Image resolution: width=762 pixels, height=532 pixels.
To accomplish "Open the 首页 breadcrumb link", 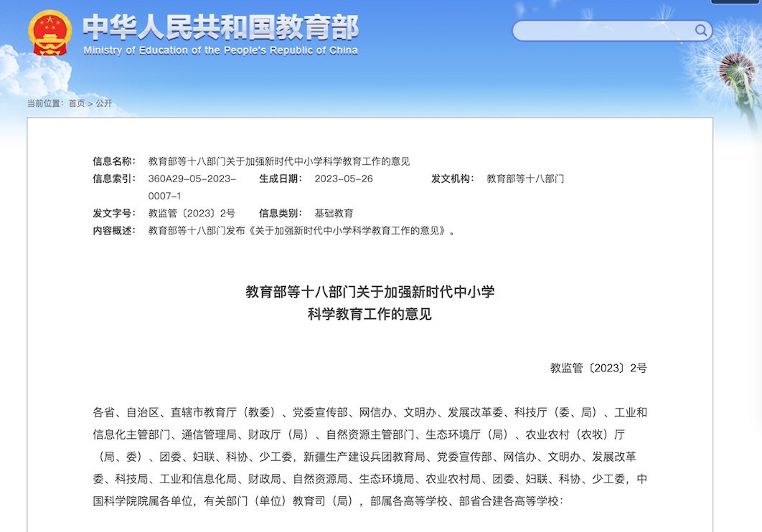I will pyautogui.click(x=76, y=103).
